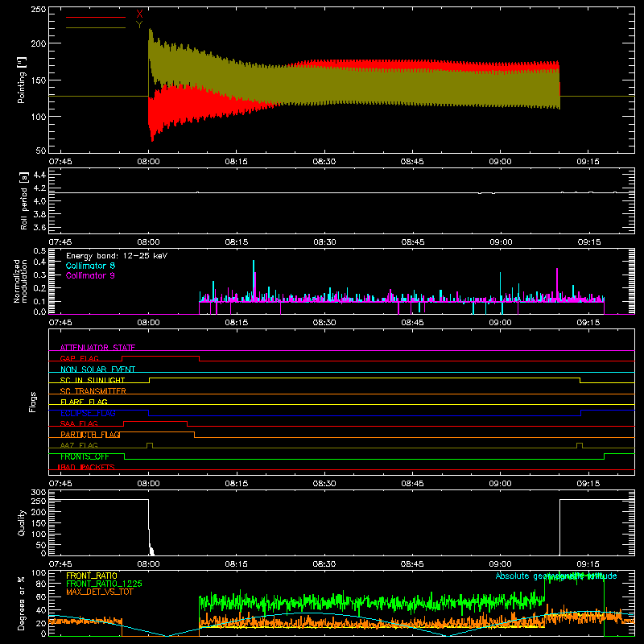The height and width of the screenshot is (644, 644).
Task: Click the 08:15 time label under Flags plot
Action: pos(236,484)
